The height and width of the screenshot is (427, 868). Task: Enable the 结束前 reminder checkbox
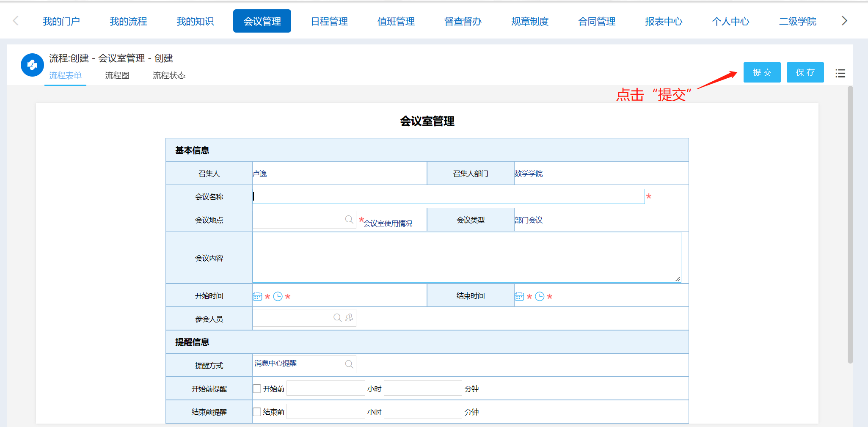[257, 412]
